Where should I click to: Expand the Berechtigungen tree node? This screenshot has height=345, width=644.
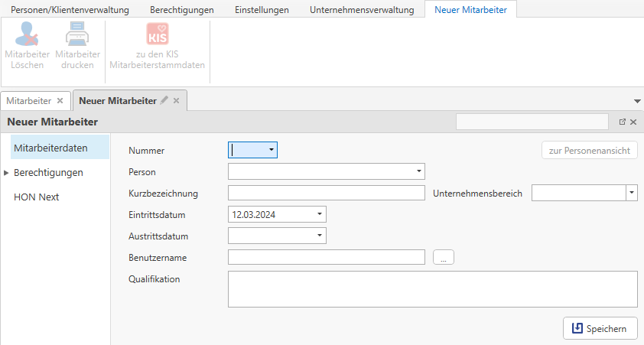point(6,173)
